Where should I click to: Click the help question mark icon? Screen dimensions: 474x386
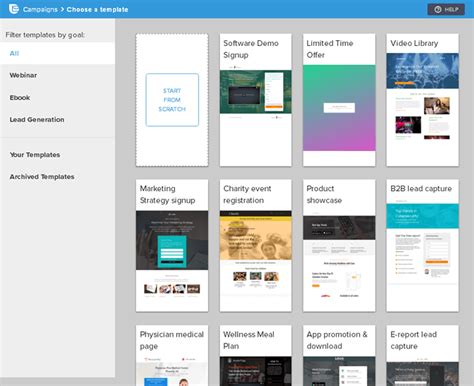tap(438, 10)
